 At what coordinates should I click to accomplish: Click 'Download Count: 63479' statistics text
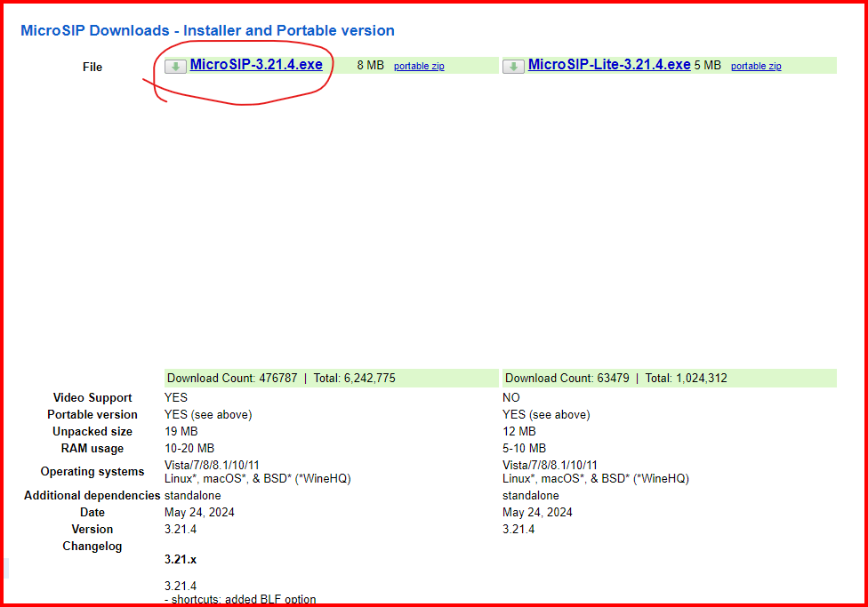pos(567,378)
